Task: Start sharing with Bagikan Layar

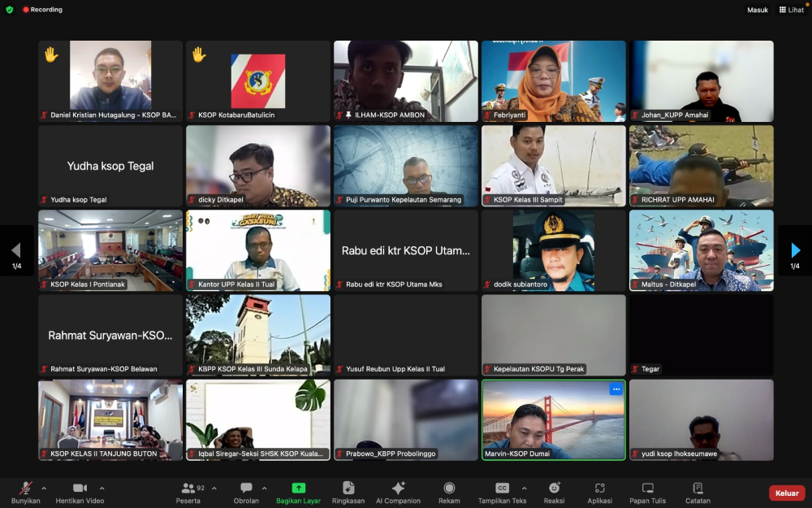Action: (298, 493)
